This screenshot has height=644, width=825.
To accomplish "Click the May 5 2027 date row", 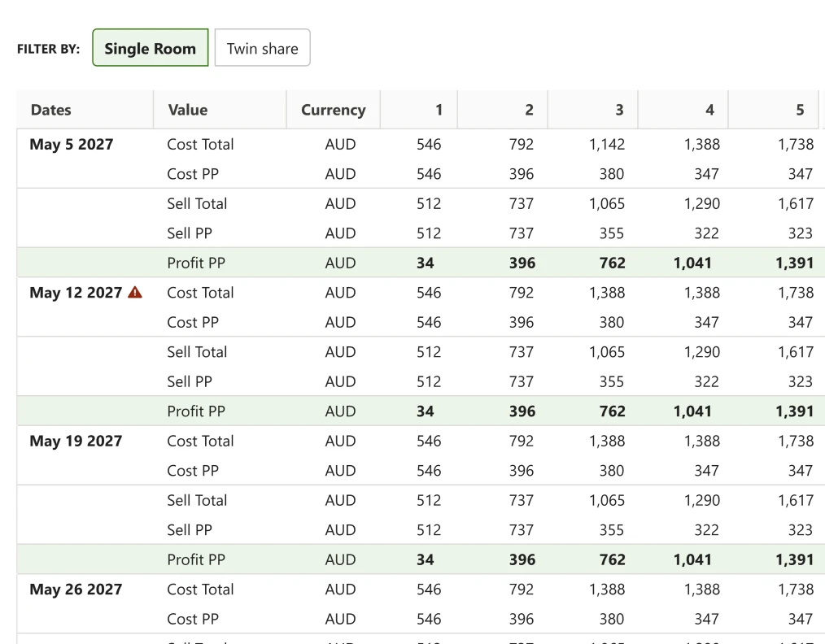I will 72,144.
